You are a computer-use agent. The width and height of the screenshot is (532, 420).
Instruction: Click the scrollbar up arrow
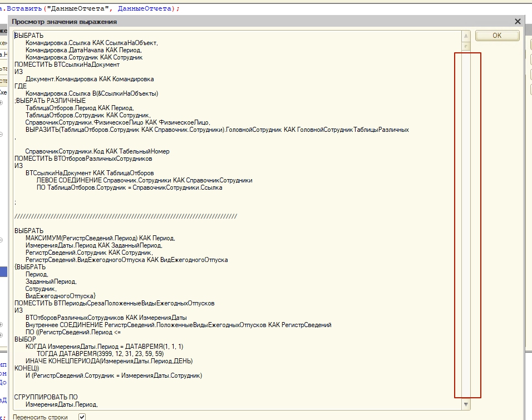[x=466, y=36]
